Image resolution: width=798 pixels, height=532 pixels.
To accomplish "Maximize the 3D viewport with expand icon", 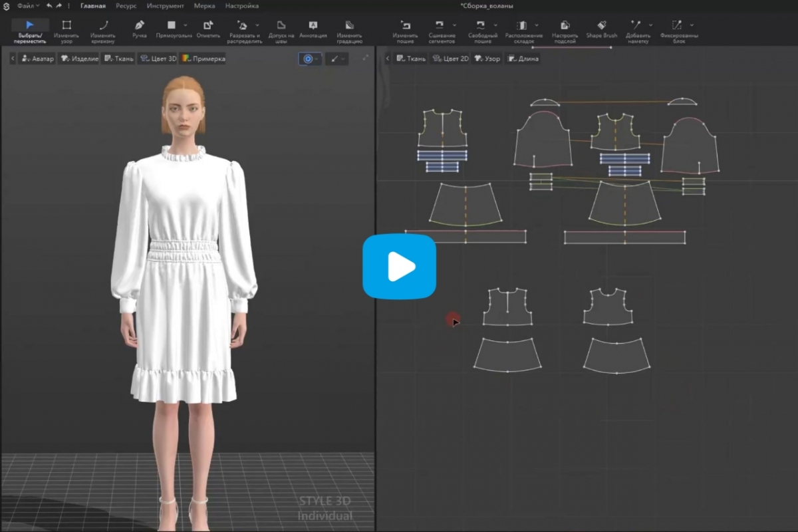I will [x=365, y=59].
